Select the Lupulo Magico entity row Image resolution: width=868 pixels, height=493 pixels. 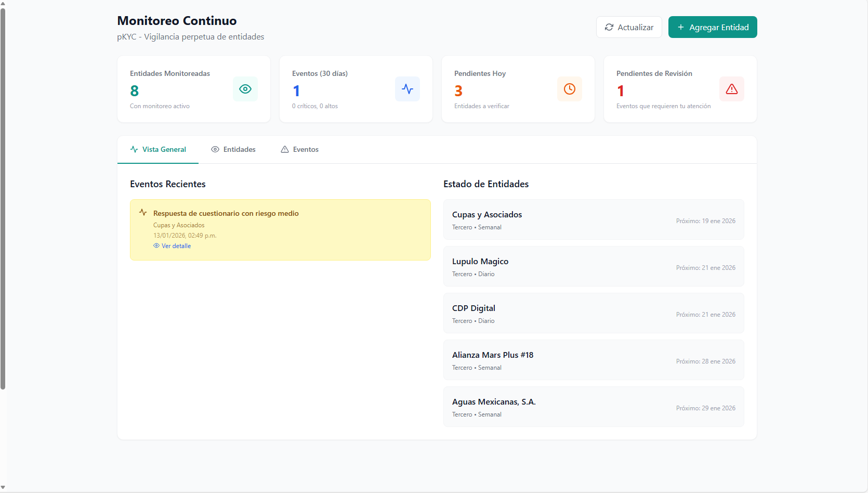593,266
